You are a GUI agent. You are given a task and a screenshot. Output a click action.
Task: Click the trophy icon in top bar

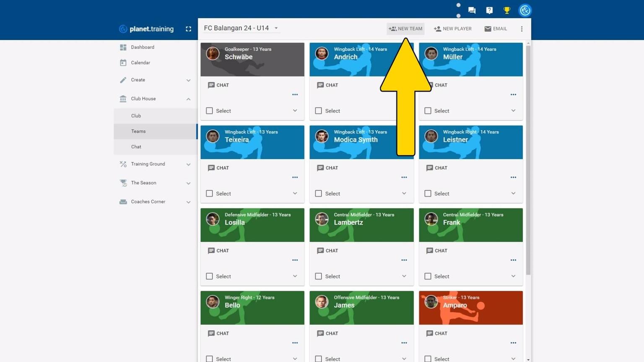click(507, 10)
